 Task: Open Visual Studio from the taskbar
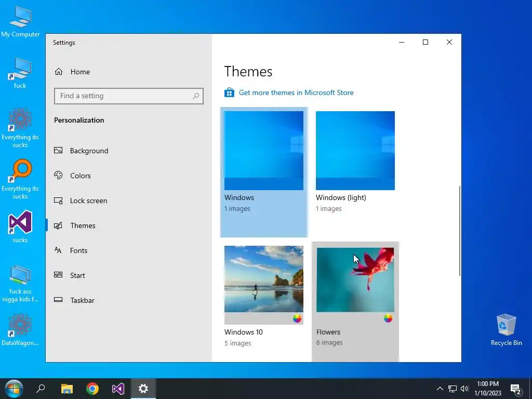click(x=118, y=389)
